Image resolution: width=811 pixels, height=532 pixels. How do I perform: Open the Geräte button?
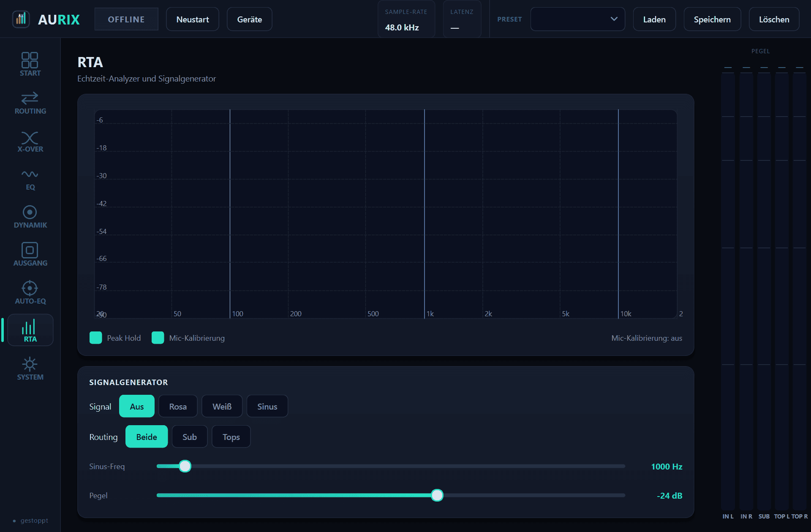[250, 19]
